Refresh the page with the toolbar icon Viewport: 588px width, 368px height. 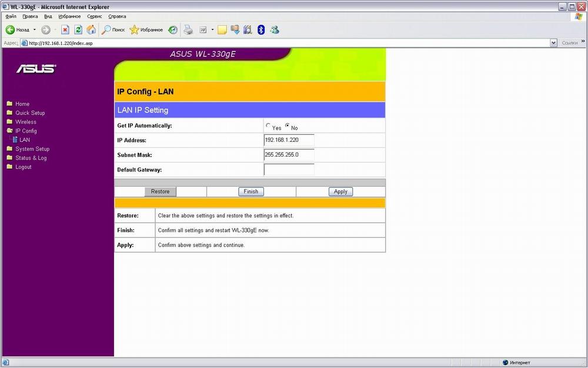click(x=78, y=29)
